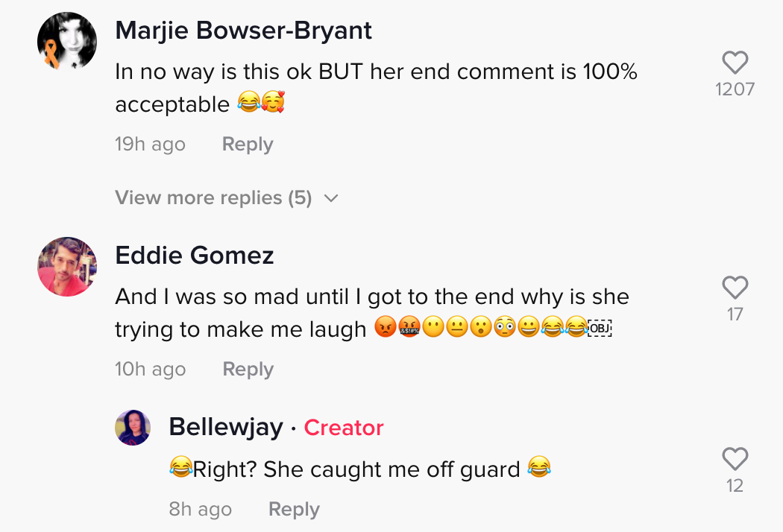Screen dimensions: 783x532
Task: Click the 10h ago timestamp
Action: (151, 370)
